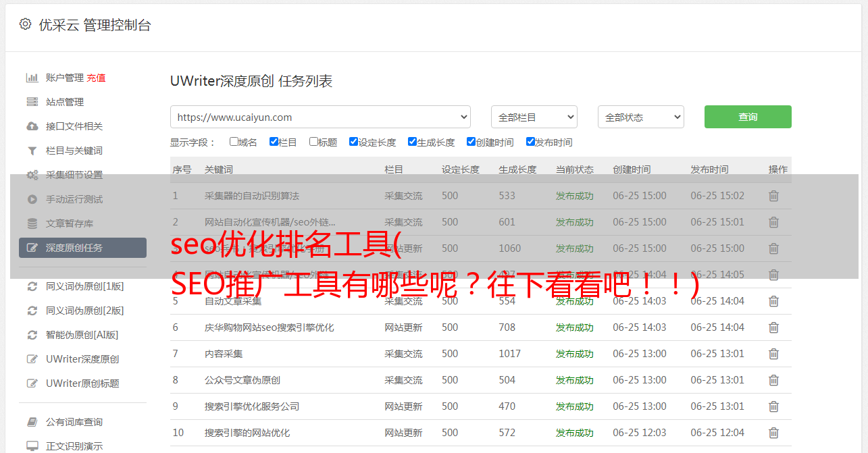Screen dimensions: 868x453
Task: Click keyword 公众号文章伪原创
Action: tap(242, 380)
